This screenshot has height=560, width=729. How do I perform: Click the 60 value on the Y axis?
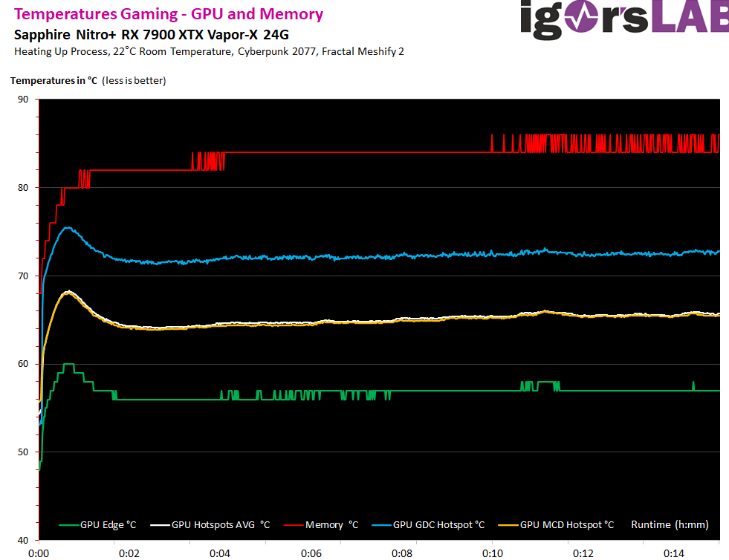[x=23, y=364]
